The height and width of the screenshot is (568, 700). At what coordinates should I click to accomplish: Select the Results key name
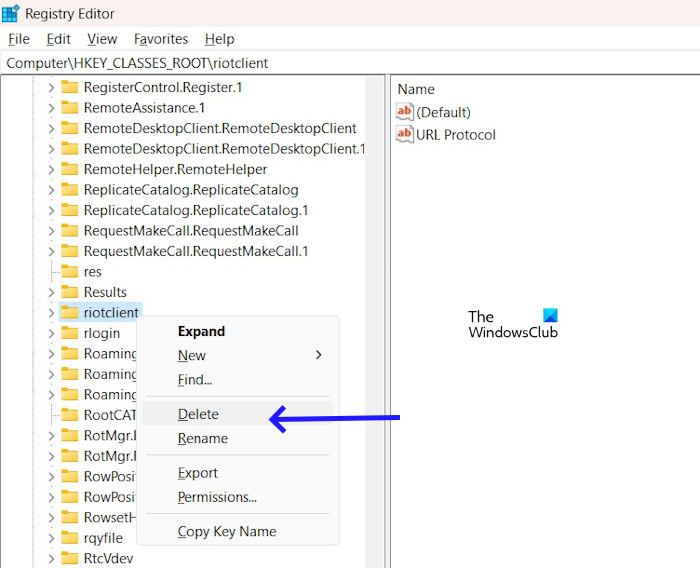coord(105,292)
